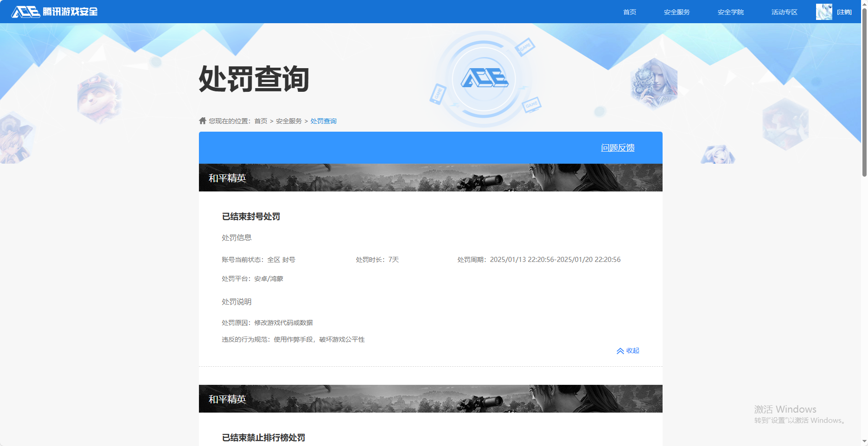This screenshot has height=446, width=868.
Task: Select 活动专区 in the top navigation
Action: coord(784,12)
